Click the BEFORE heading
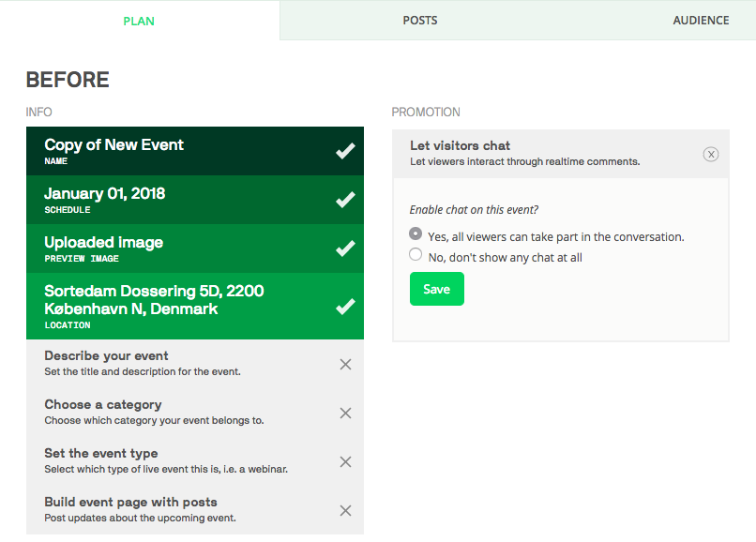This screenshot has height=542, width=756. click(68, 80)
